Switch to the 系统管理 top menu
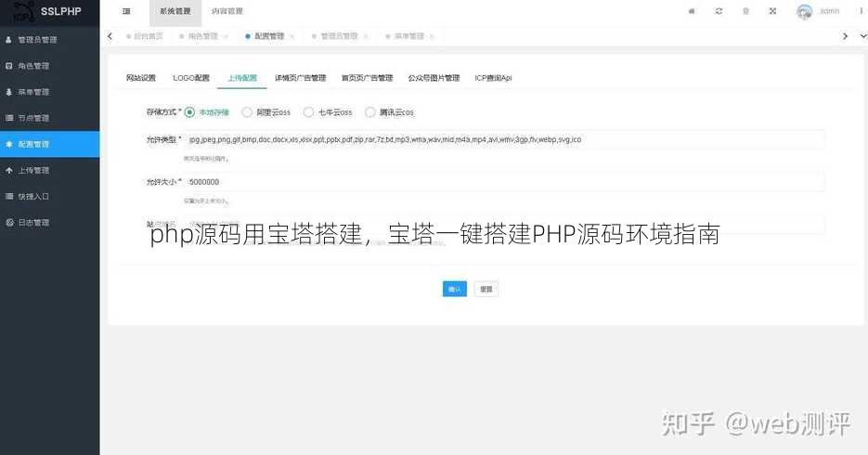 tap(175, 11)
